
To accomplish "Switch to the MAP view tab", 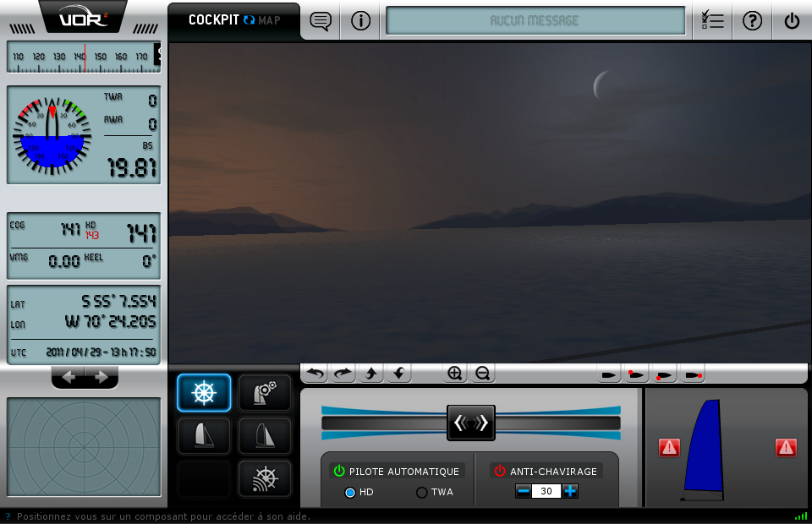I will [x=270, y=20].
